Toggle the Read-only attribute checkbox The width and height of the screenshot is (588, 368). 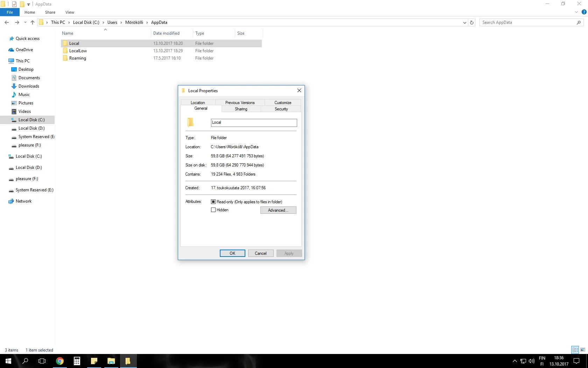point(213,202)
